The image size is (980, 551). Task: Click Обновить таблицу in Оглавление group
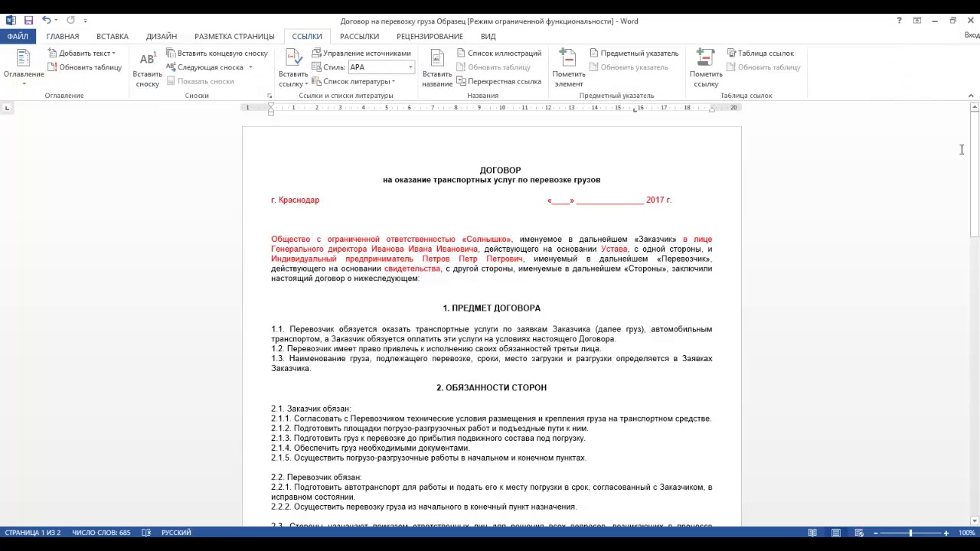pos(85,67)
